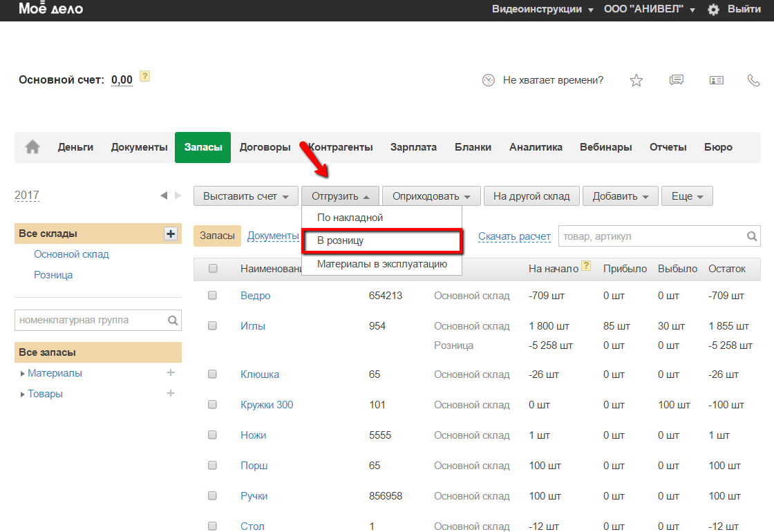Click the help icon near Основной счет

tap(144, 76)
